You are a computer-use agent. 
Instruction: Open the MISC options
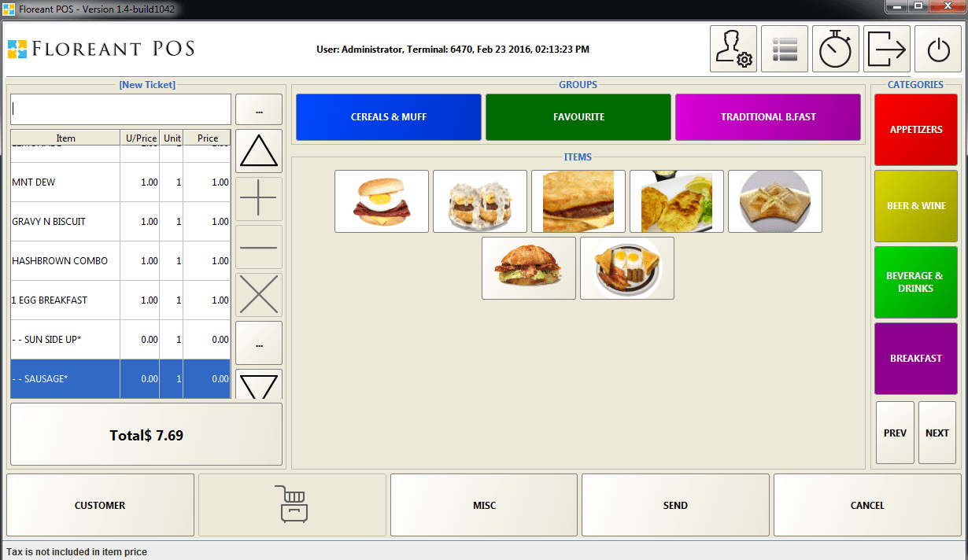pos(483,504)
